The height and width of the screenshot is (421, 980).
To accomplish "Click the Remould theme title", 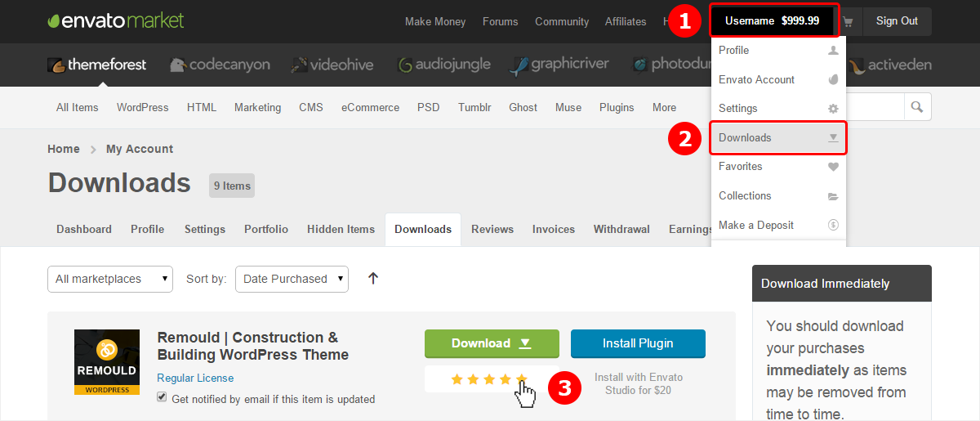I will point(253,346).
